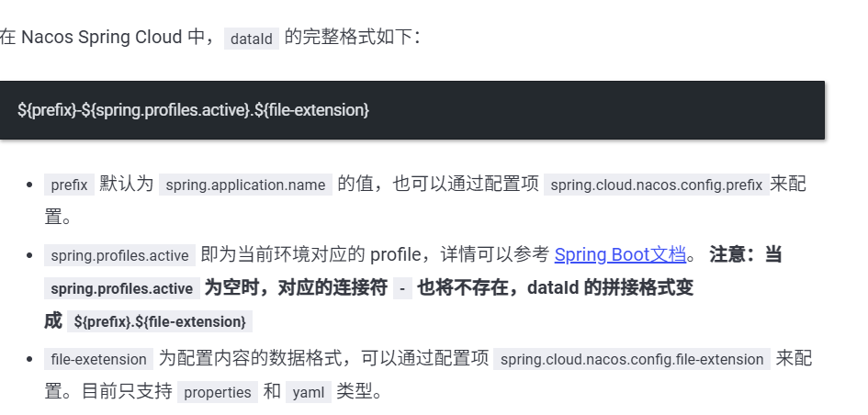This screenshot has width=868, height=415.
Task: Click the properties code tag
Action: point(218,392)
